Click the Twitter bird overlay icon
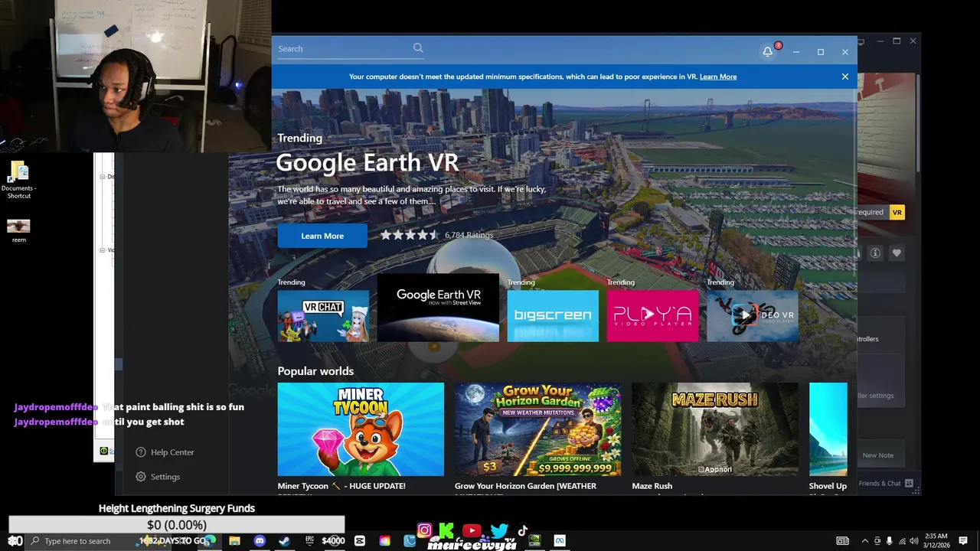980x551 pixels. pos(499,530)
